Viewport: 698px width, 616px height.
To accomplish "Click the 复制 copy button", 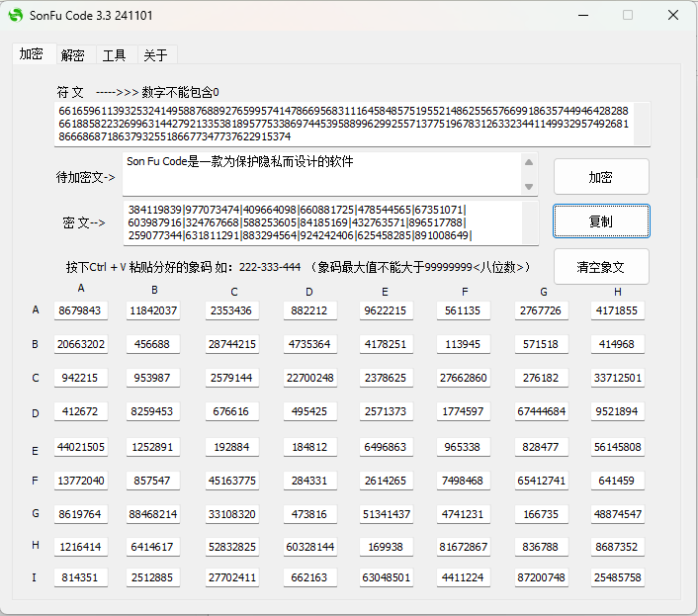I will point(600,221).
